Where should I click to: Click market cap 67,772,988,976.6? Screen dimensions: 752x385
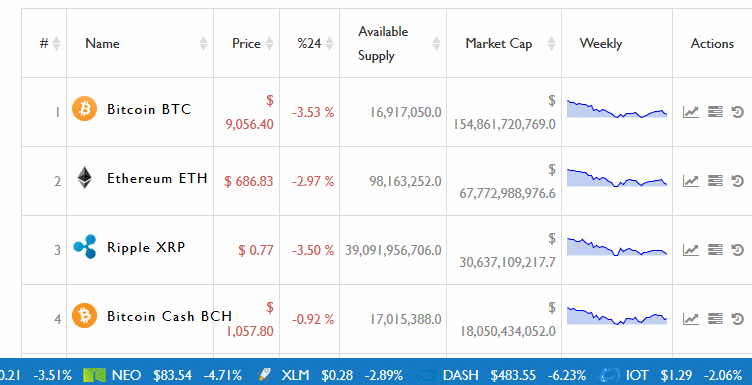[507, 194]
